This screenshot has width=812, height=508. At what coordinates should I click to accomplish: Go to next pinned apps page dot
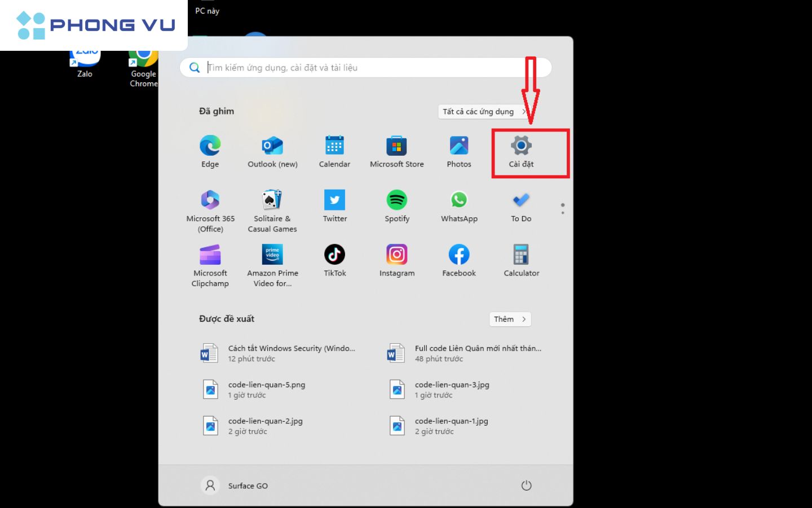coord(563,213)
